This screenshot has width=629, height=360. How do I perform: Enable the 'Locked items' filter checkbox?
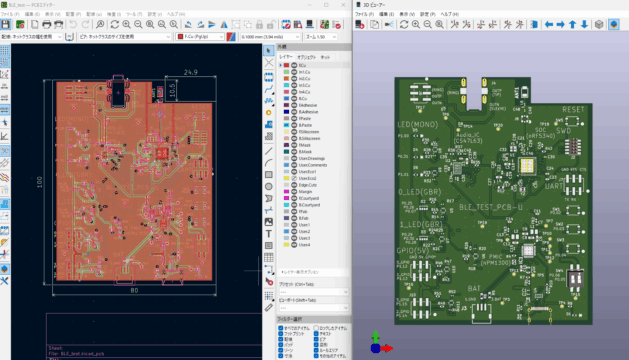[x=316, y=328]
